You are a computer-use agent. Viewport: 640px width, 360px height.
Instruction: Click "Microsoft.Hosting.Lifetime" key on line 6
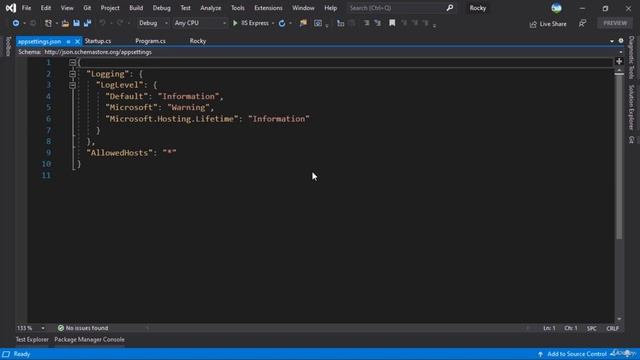[x=172, y=119]
